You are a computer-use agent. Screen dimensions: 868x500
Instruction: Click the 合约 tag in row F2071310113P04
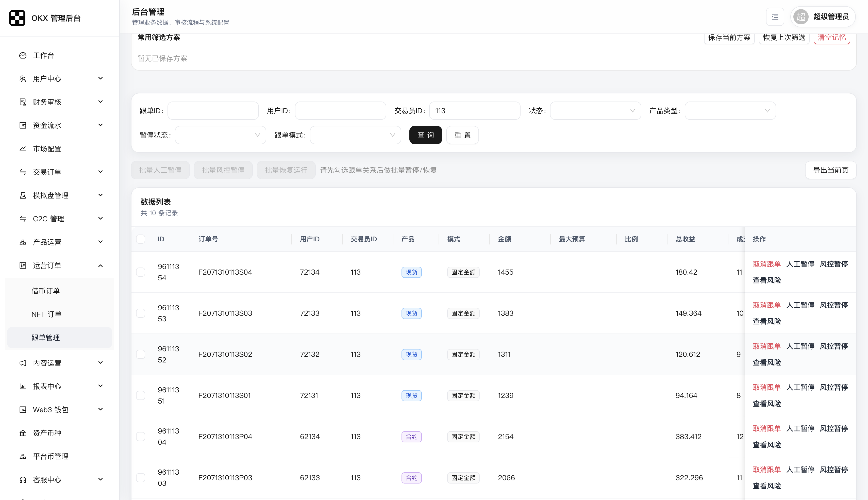(x=411, y=437)
